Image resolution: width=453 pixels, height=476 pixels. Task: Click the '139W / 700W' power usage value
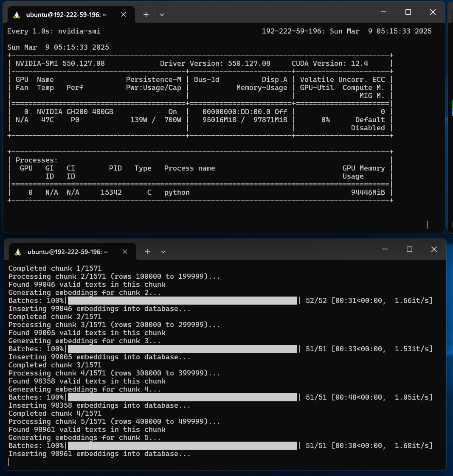[x=155, y=120]
